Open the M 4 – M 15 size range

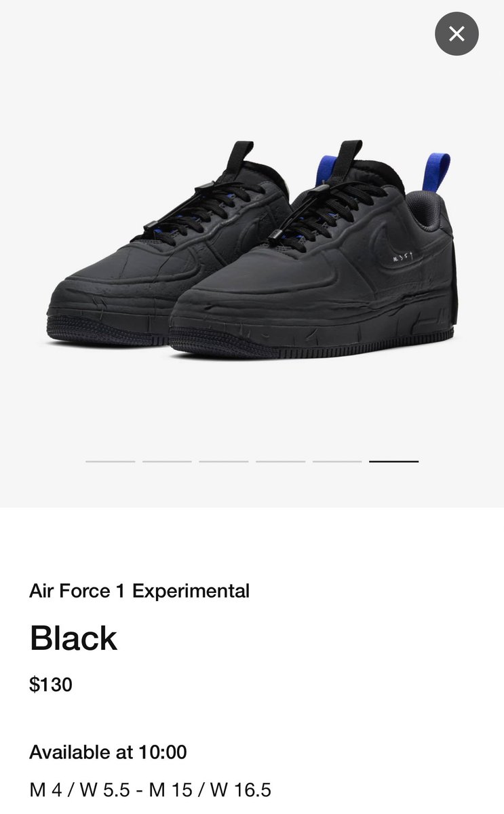pos(150,790)
